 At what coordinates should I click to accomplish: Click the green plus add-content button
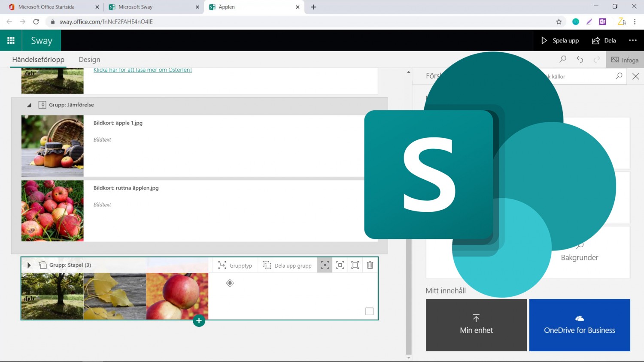tap(199, 320)
